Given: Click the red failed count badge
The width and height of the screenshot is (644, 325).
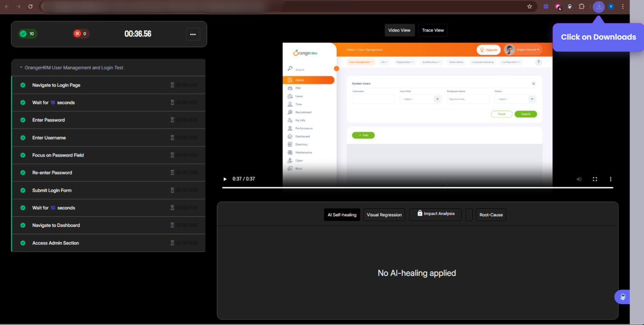Looking at the screenshot, I should (81, 34).
